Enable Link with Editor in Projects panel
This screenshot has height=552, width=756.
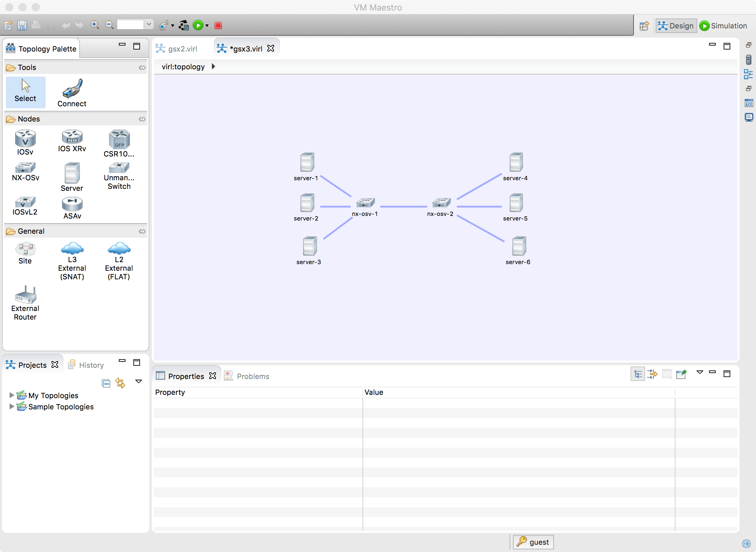point(120,383)
